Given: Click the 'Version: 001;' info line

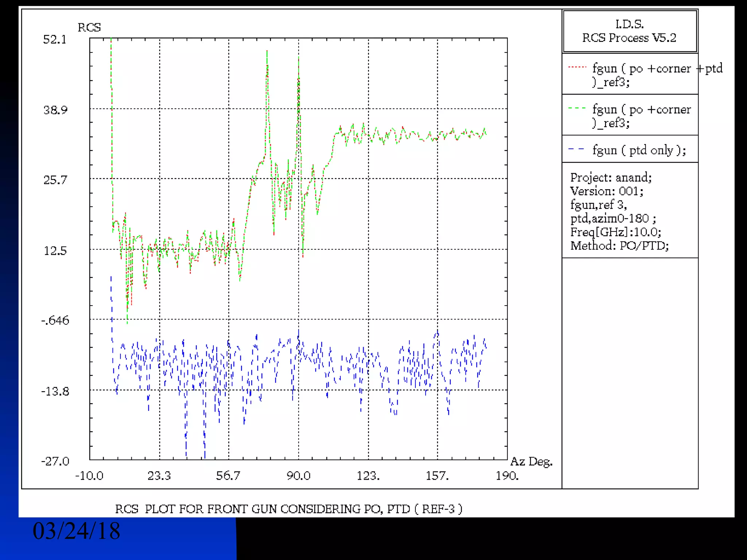Looking at the screenshot, I should 607,191.
